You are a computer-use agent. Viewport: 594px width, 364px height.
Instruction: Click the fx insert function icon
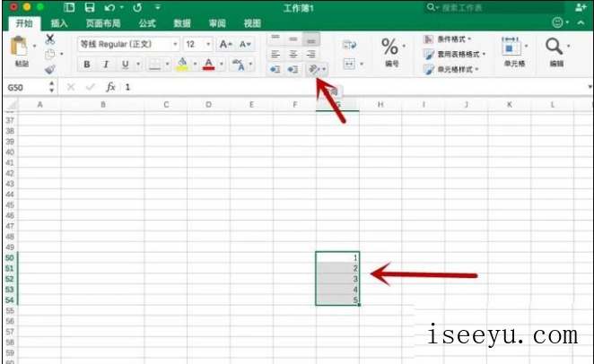[110, 87]
